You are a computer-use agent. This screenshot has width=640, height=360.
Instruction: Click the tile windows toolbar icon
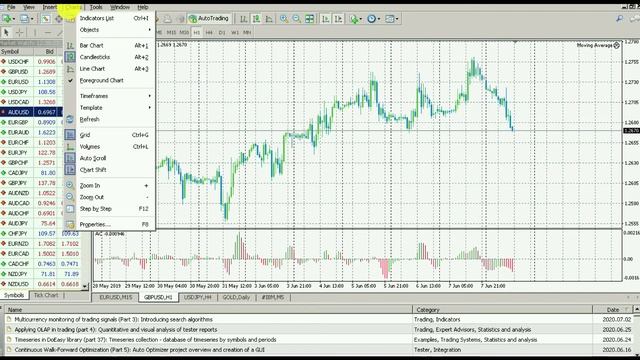(310, 19)
